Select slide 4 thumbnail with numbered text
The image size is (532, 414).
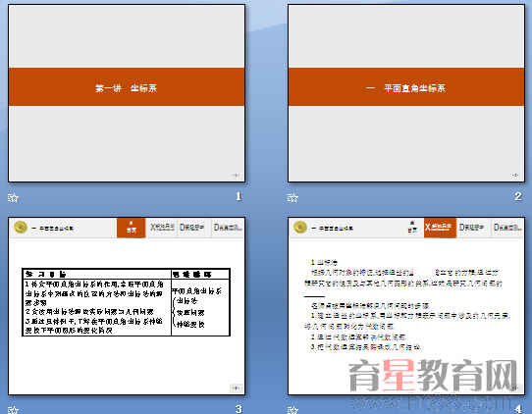click(406, 306)
